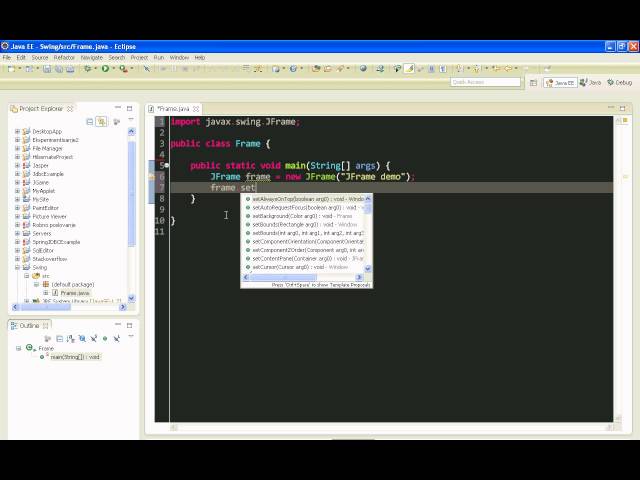The image size is (640, 480).
Task: Expand the Servers project
Action: pos(17,233)
